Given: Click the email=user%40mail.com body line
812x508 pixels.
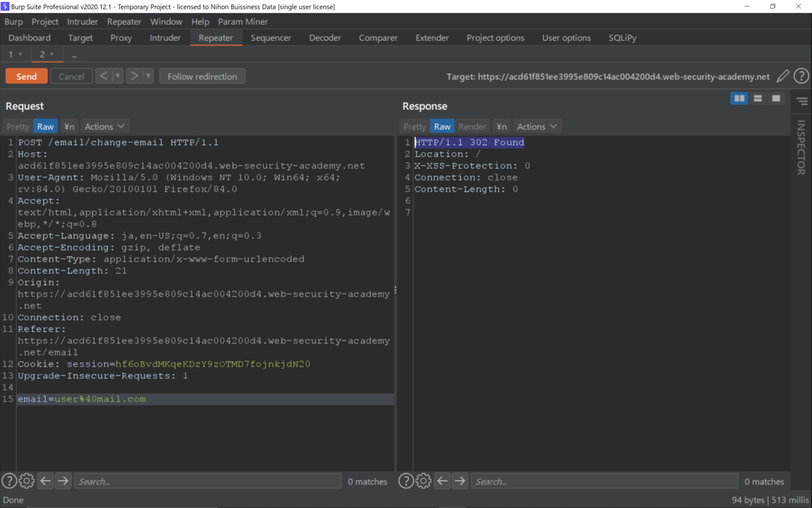Looking at the screenshot, I should (82, 399).
